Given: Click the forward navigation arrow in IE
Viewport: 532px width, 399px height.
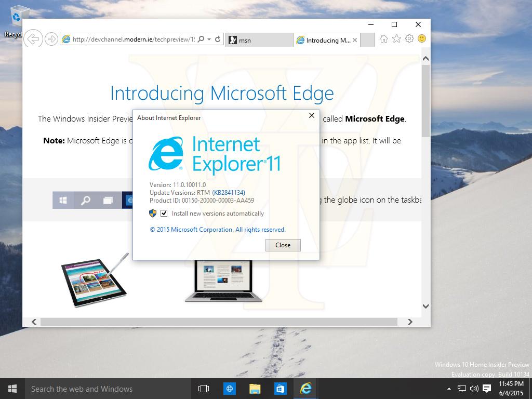Looking at the screenshot, I should (51, 39).
